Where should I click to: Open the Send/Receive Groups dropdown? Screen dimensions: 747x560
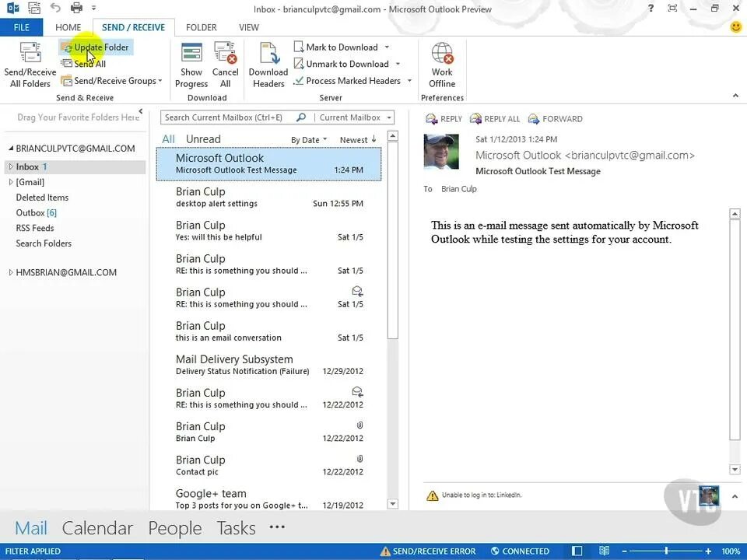pos(160,80)
